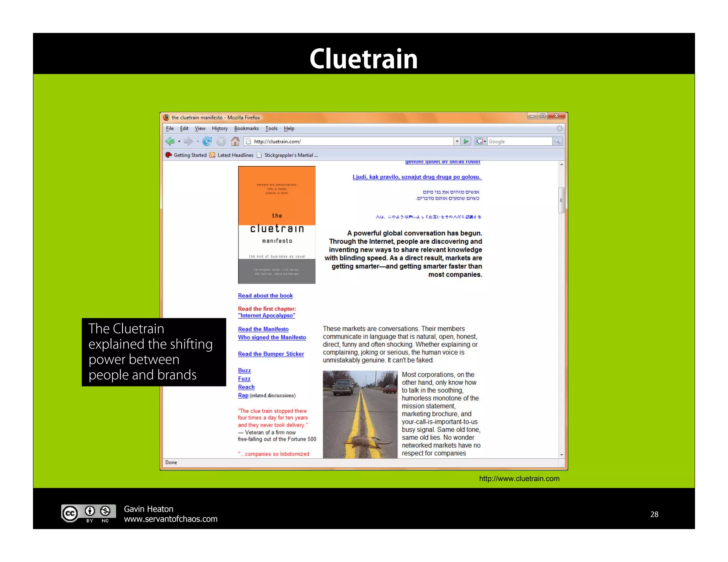Open the Back button history dropdown
The image size is (728, 562).
(179, 141)
